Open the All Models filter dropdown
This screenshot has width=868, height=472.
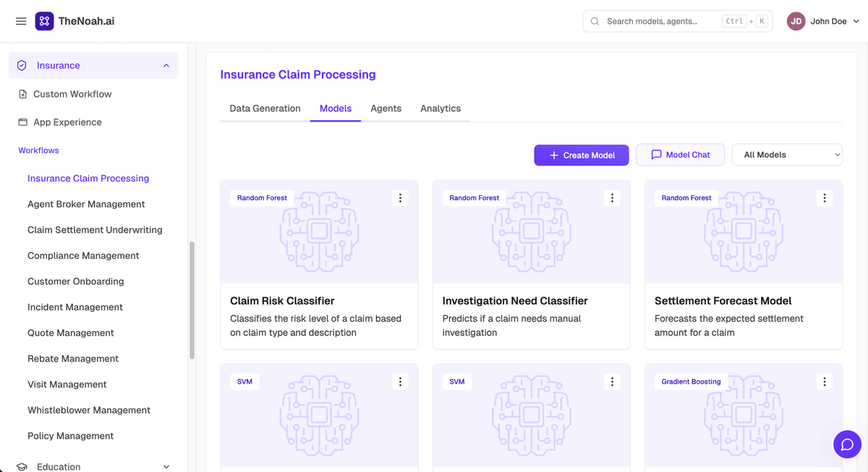tap(787, 155)
